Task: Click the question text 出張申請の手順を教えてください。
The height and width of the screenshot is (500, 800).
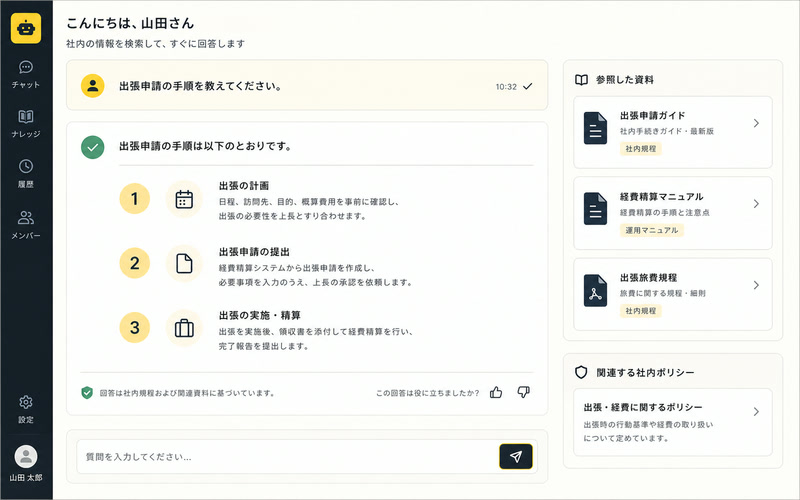Action: coord(201,86)
